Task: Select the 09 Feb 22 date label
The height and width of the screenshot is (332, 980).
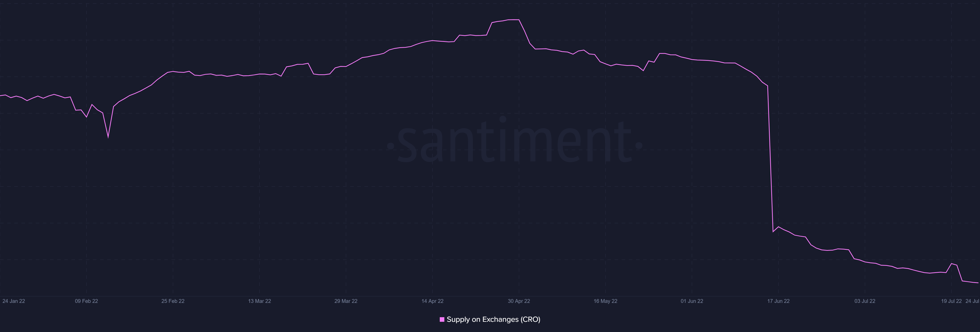Action: point(86,301)
